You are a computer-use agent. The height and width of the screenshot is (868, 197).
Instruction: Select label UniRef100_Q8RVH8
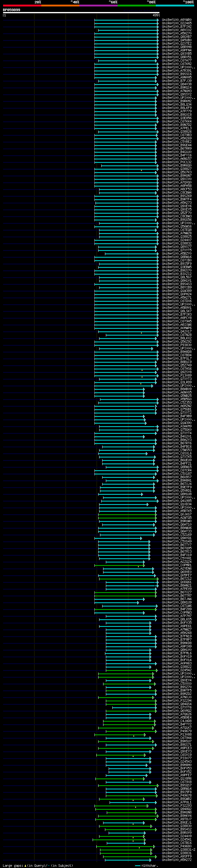pyautogui.click(x=176, y=47)
